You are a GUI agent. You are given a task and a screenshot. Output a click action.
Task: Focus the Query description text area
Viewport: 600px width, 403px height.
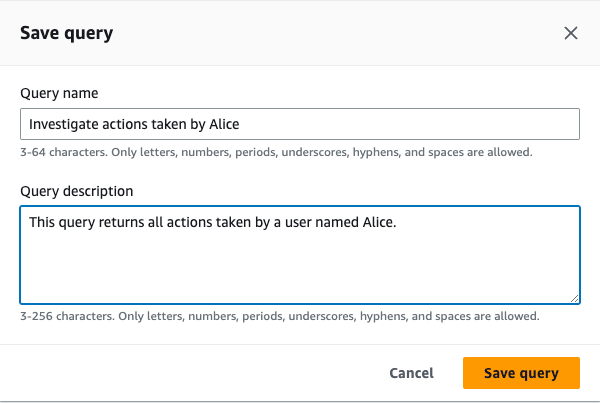pyautogui.click(x=300, y=254)
